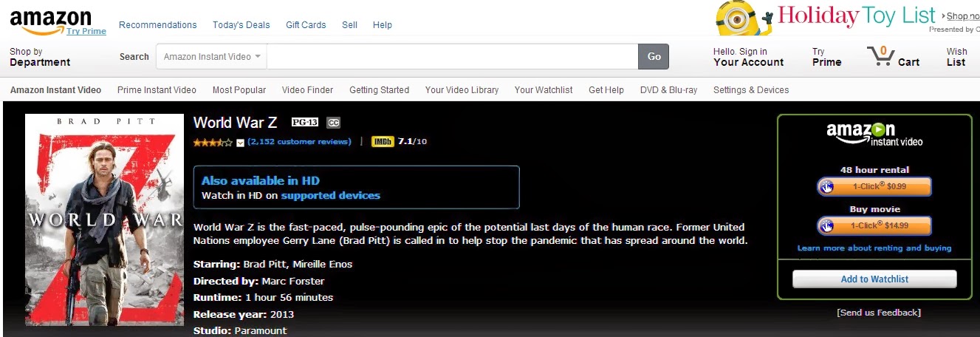Click the PG-13 rating badge
This screenshot has height=337, width=980.
304,123
